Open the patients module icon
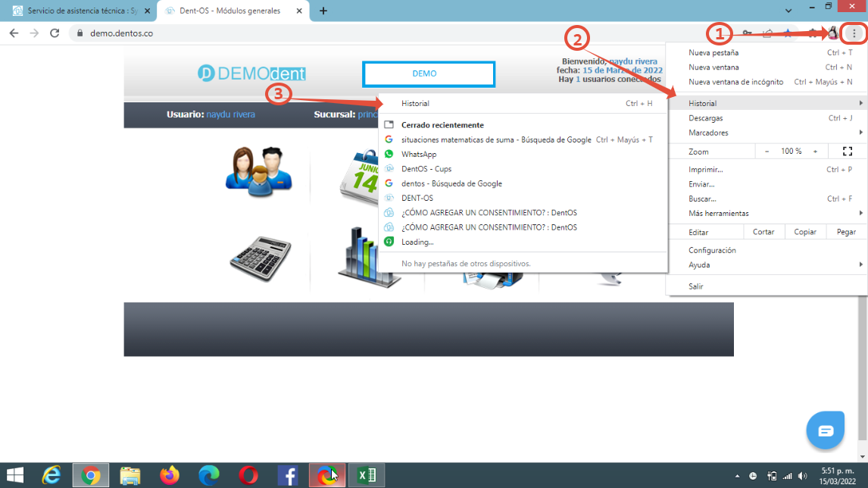The width and height of the screenshot is (868, 488). [x=259, y=172]
